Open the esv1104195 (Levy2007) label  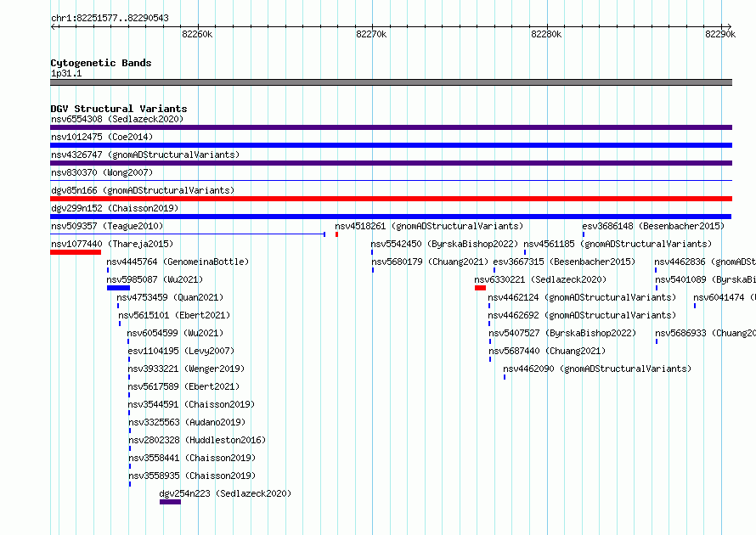tap(181, 351)
